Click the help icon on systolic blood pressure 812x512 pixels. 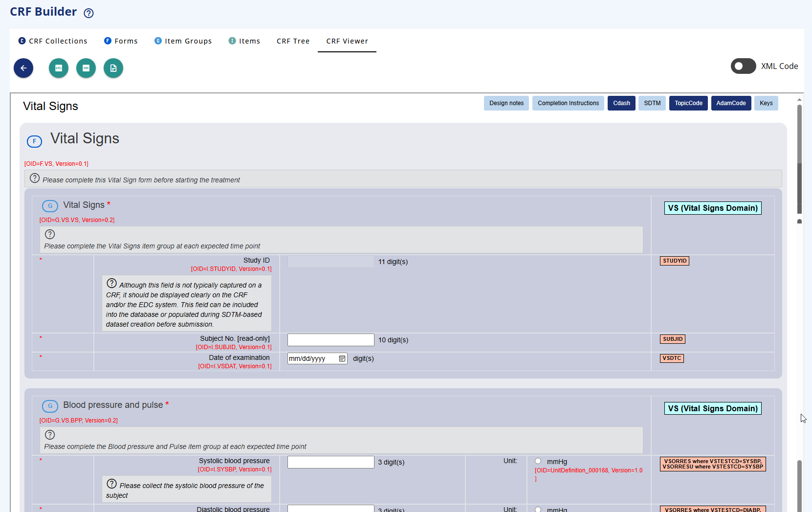pos(112,484)
